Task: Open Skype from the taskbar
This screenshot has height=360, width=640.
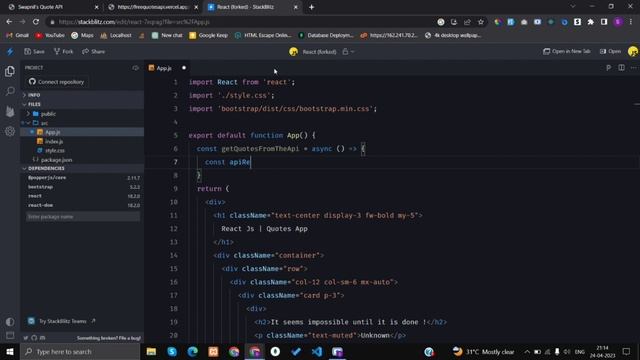Action: click(172, 351)
